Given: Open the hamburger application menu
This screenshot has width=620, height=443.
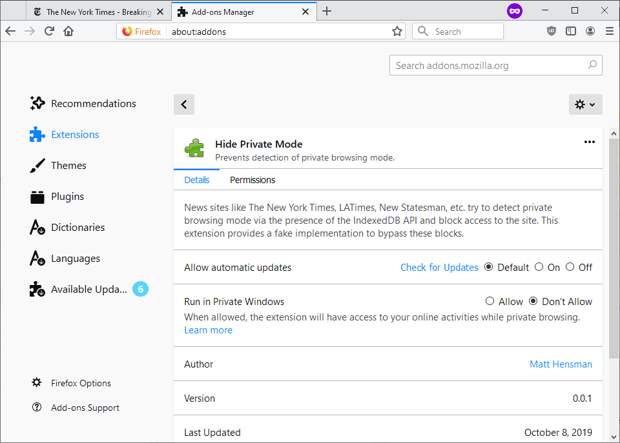Looking at the screenshot, I should (609, 31).
